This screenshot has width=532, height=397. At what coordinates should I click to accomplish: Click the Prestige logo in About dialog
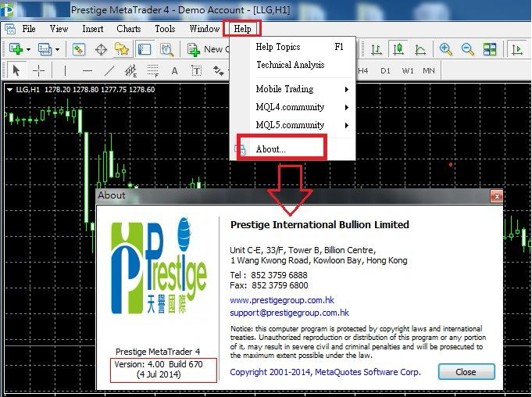[x=159, y=266]
